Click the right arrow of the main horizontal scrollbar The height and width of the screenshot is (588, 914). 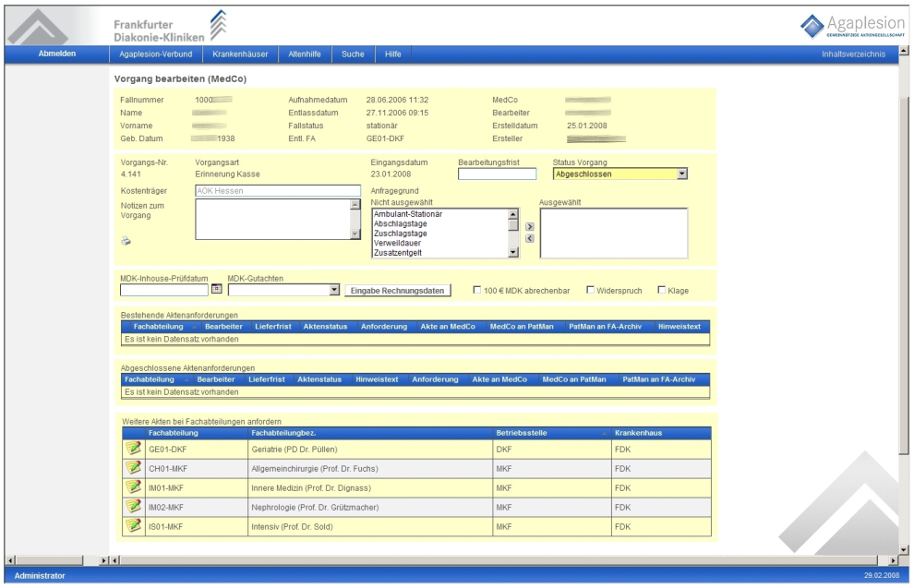pos(893,560)
